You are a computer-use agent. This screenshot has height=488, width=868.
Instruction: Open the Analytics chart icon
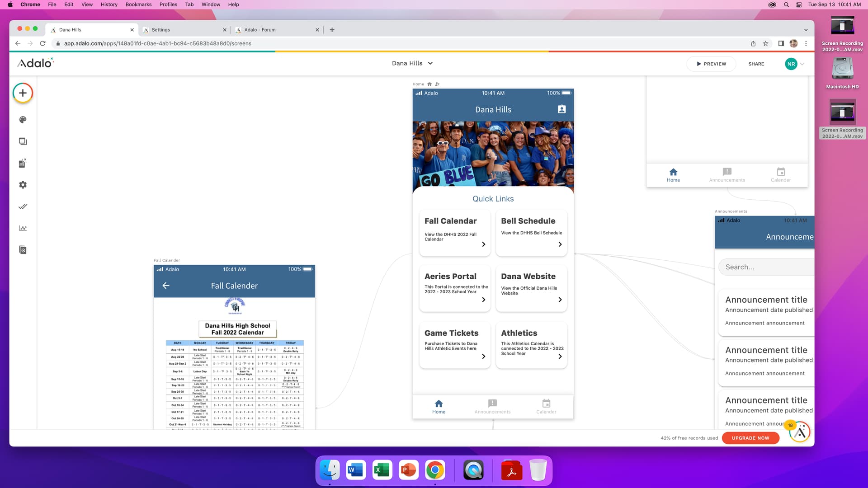pos(23,228)
